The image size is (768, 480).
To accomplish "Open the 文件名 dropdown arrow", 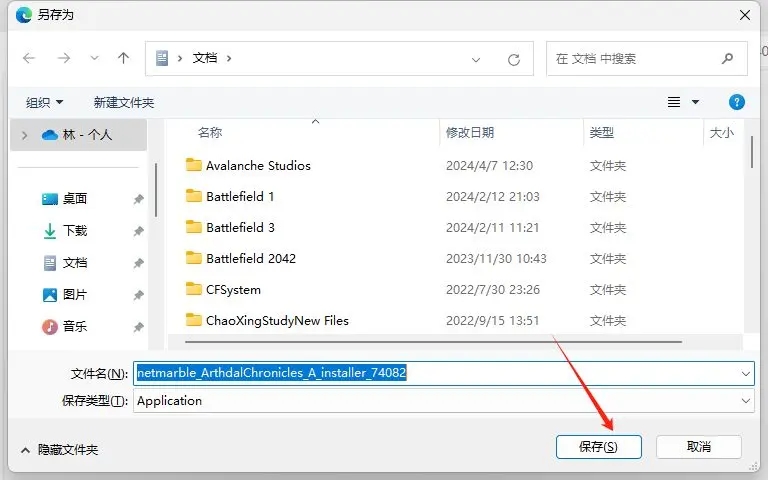I will pyautogui.click(x=745, y=374).
